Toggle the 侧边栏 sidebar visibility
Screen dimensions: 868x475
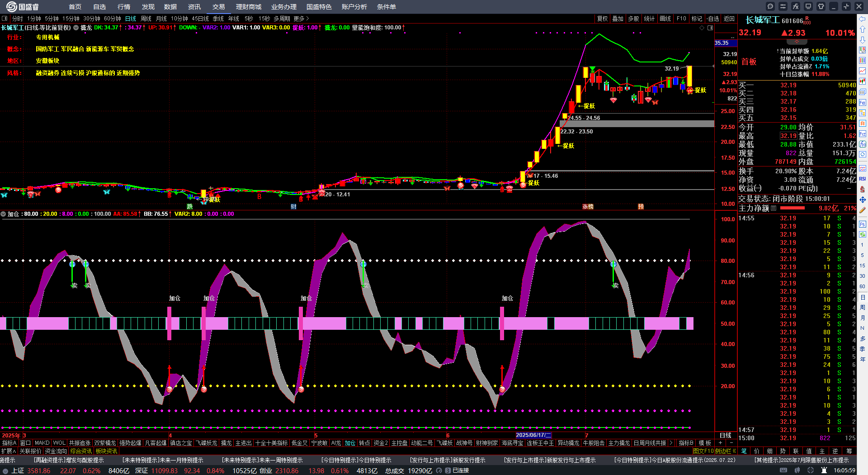726,451
